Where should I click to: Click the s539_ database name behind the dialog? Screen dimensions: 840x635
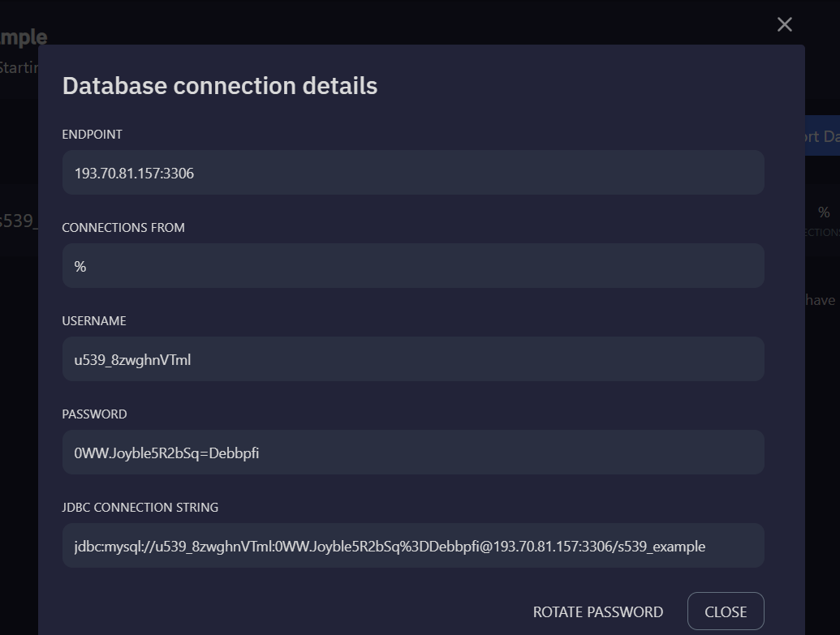pyautogui.click(x=18, y=221)
